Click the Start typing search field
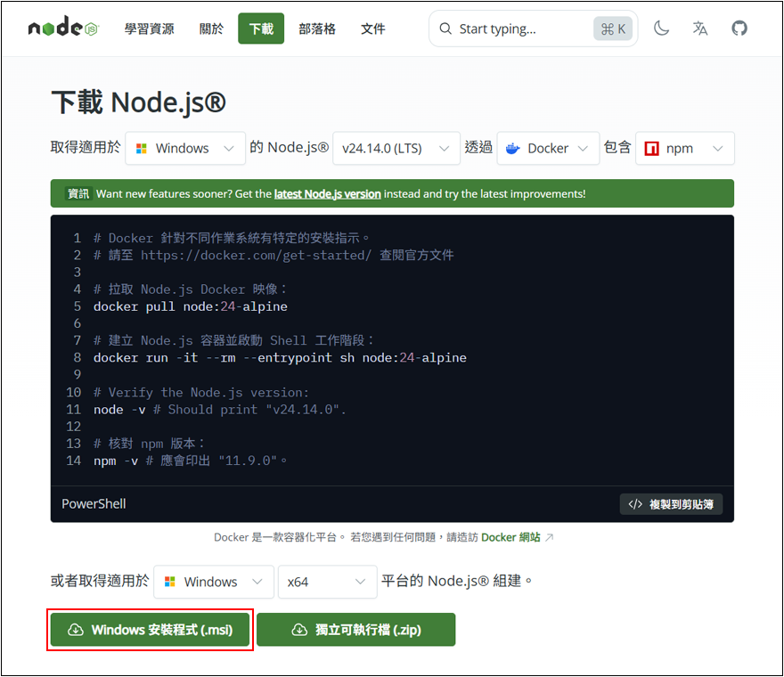 click(521, 29)
